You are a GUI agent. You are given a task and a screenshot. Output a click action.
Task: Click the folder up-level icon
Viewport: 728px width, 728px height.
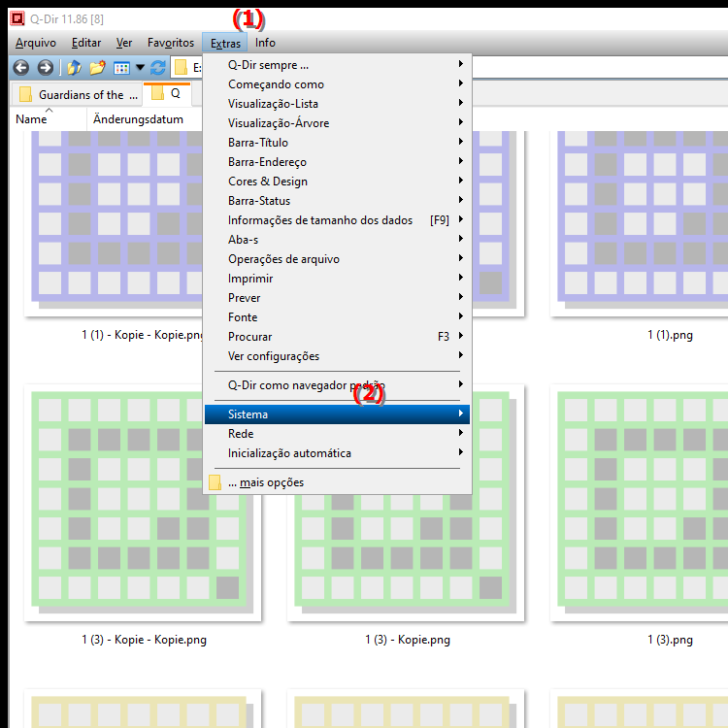75,68
